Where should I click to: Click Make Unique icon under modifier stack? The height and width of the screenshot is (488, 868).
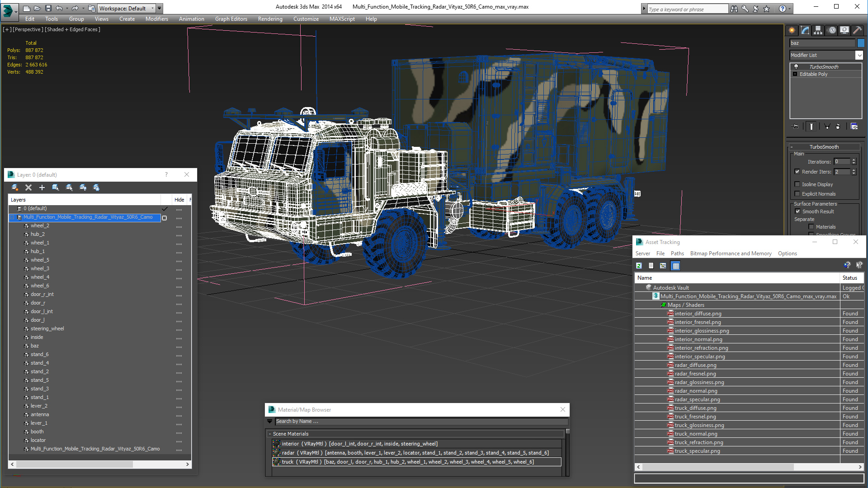pos(827,127)
